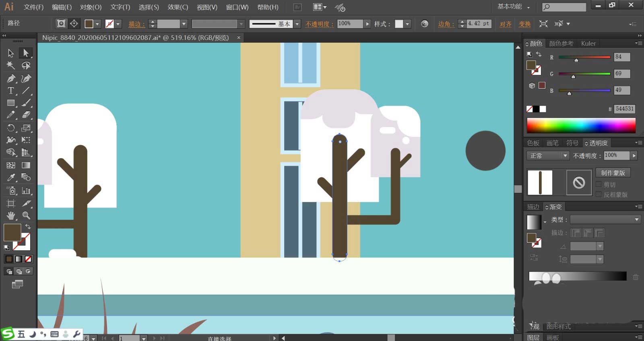Select the Pen tool
This screenshot has height=341, width=644.
[x=11, y=79]
